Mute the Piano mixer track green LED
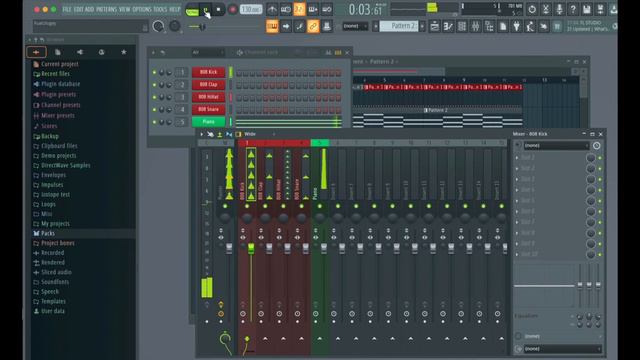Viewport: 640px width, 360px height. coord(320,206)
